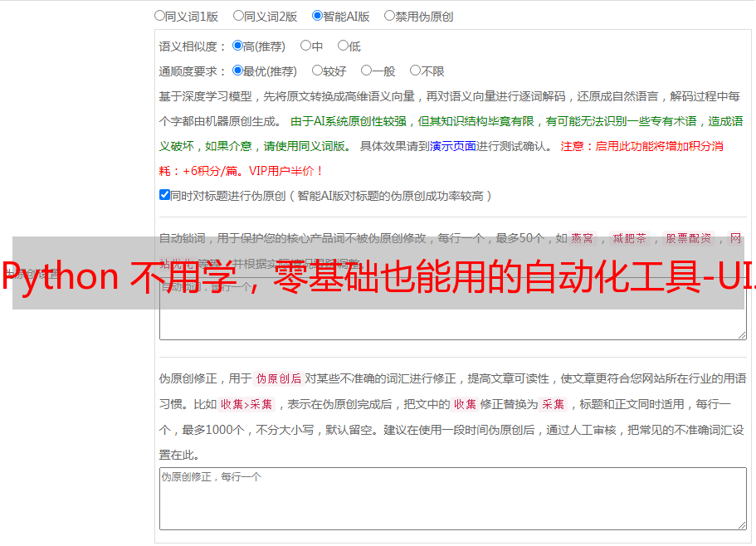Click the 收集>采集 example tag

point(246,404)
